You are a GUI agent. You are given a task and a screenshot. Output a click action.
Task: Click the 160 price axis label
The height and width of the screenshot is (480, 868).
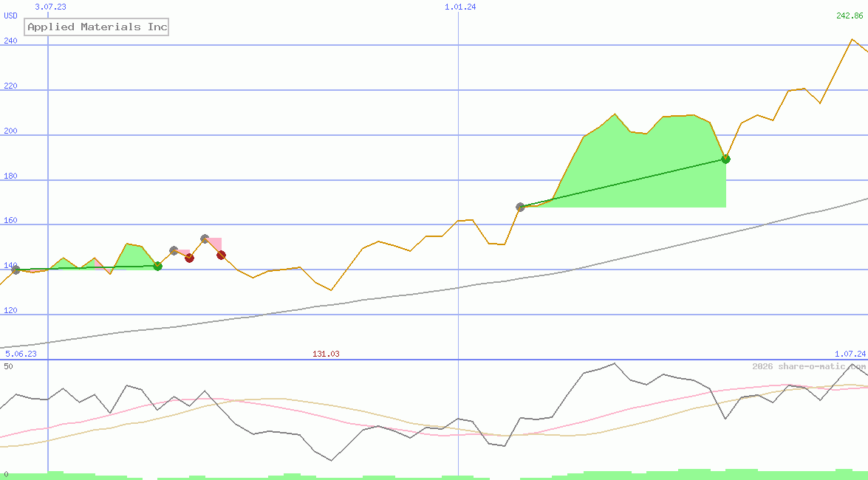click(10, 220)
